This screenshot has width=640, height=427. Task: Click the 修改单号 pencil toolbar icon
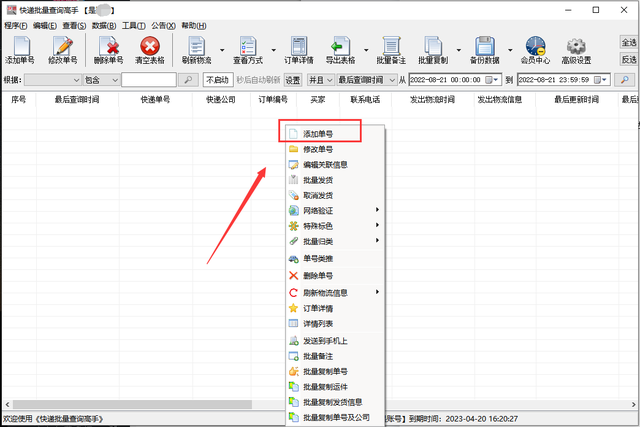(62, 50)
